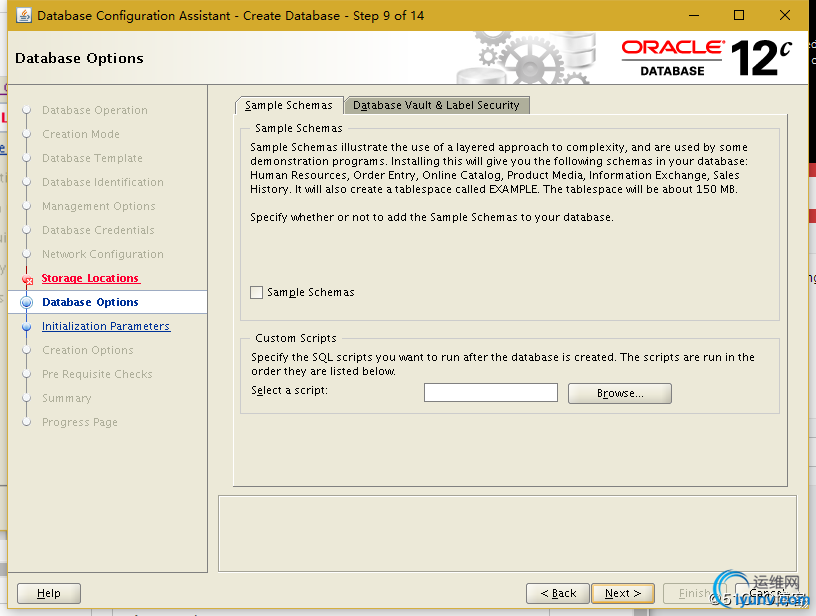Click the Help button
This screenshot has width=816, height=616.
[49, 593]
